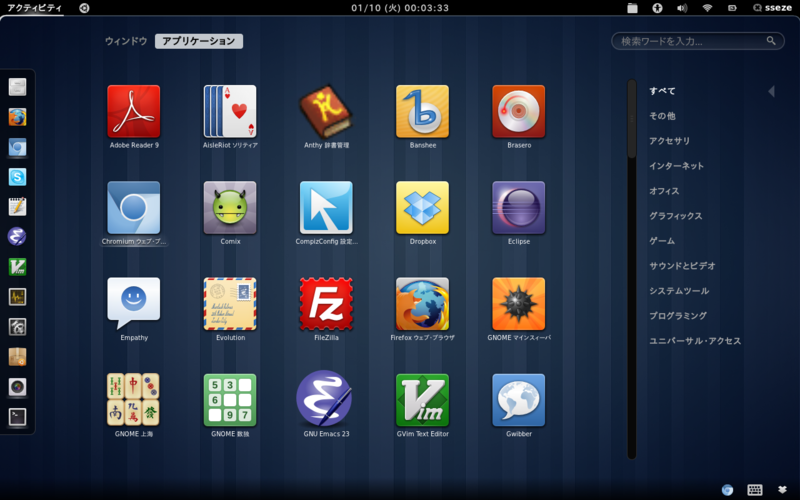This screenshot has height=500, width=800.
Task: Open the package box dock icon
Action: pos(17,357)
